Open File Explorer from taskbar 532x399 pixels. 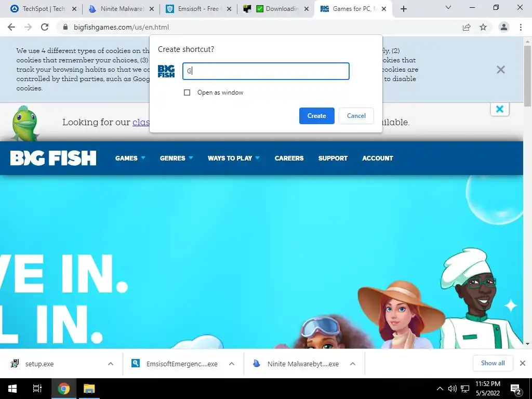[x=89, y=389]
